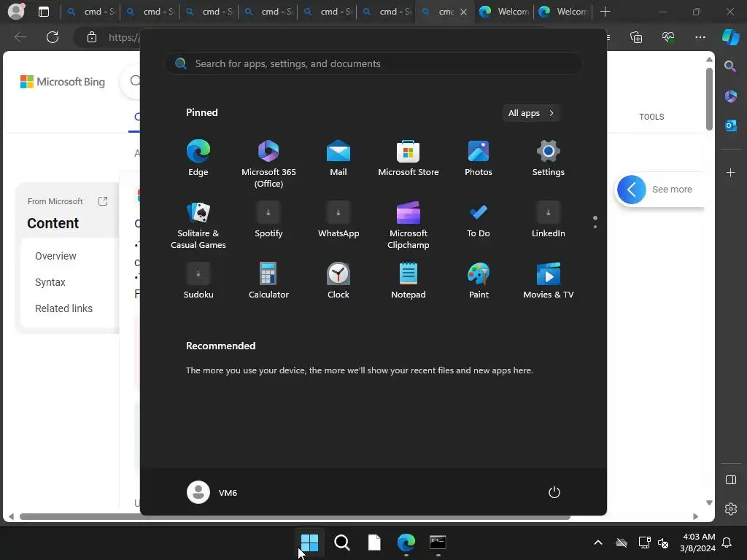747x560 pixels.
Task: Add an app to Edge sidebar
Action: pos(730,172)
